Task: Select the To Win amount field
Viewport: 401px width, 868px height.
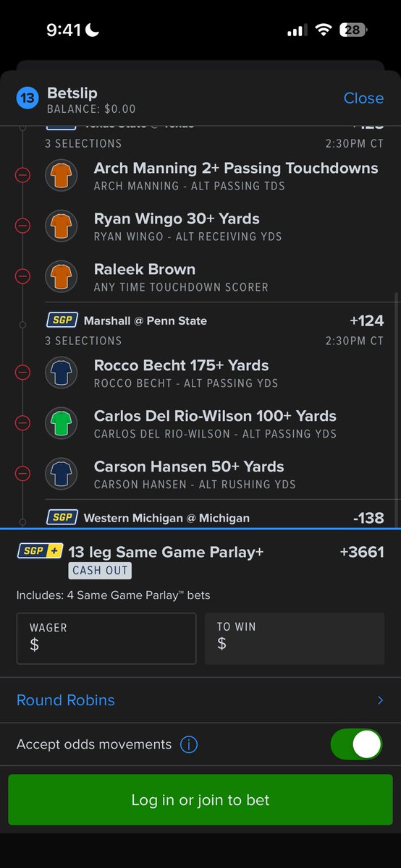Action: [295, 639]
